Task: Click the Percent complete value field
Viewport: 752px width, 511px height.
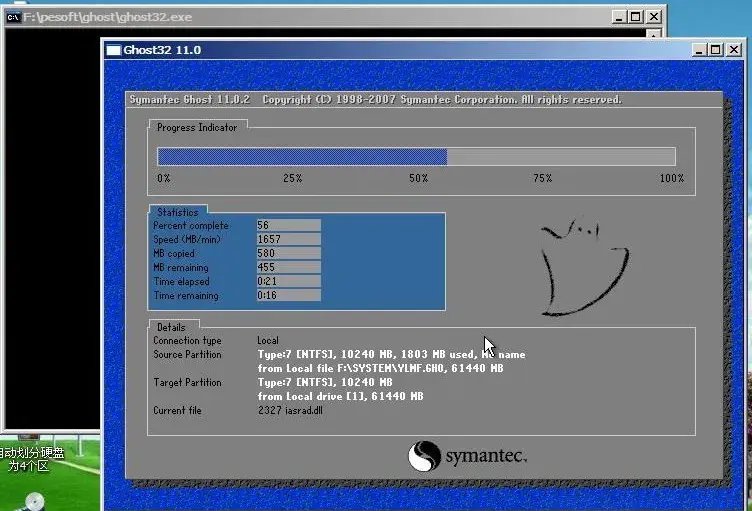Action: [288, 226]
